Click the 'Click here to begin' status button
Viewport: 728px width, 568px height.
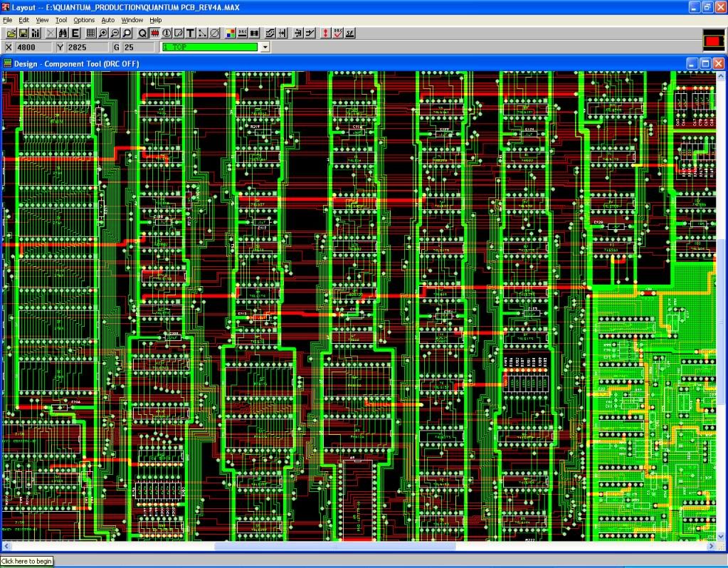click(x=27, y=561)
